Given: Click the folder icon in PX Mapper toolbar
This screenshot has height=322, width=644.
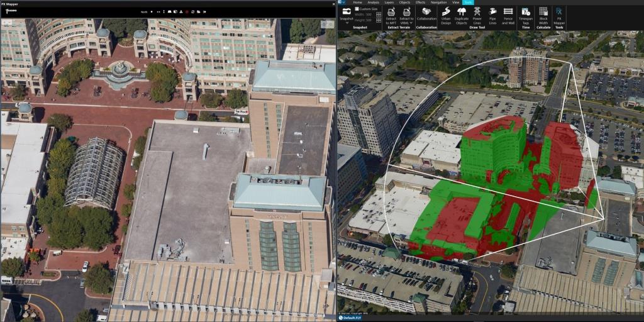Looking at the screenshot, I should [198, 12].
